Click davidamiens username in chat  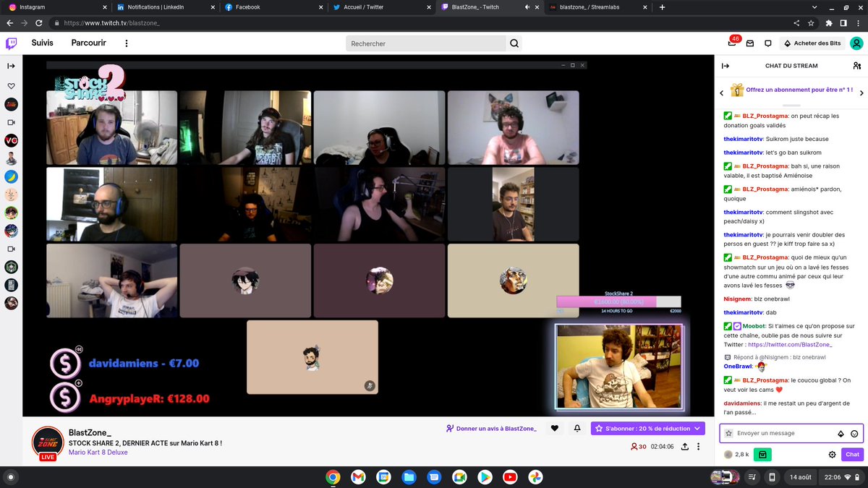742,403
